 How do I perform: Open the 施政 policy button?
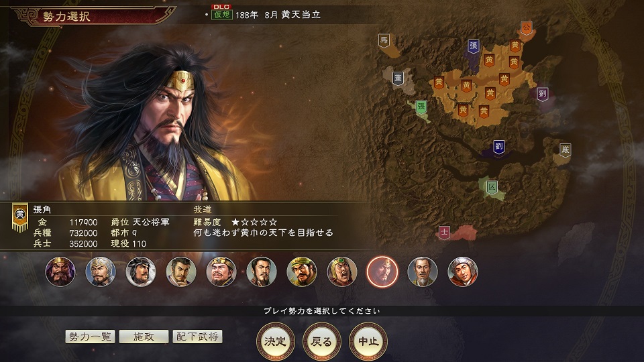(144, 337)
